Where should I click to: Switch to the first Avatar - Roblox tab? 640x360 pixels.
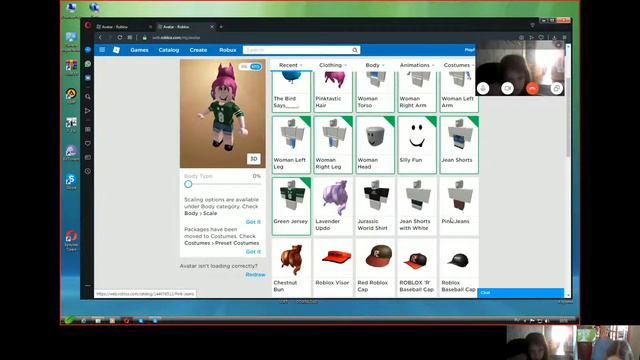click(x=124, y=27)
